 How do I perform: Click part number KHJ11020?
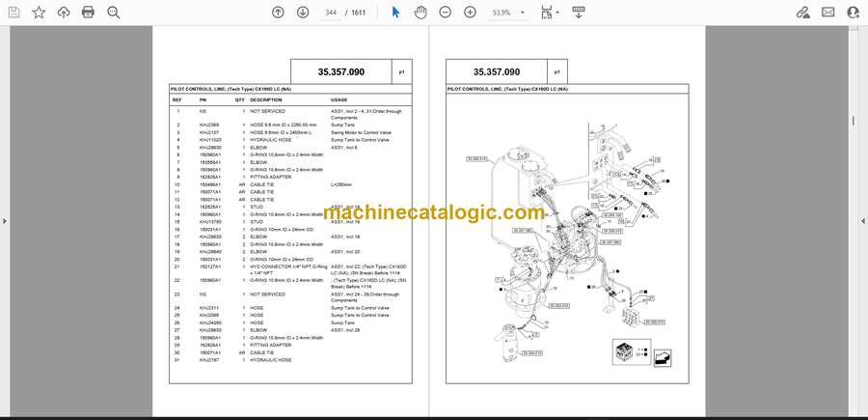coord(210,140)
